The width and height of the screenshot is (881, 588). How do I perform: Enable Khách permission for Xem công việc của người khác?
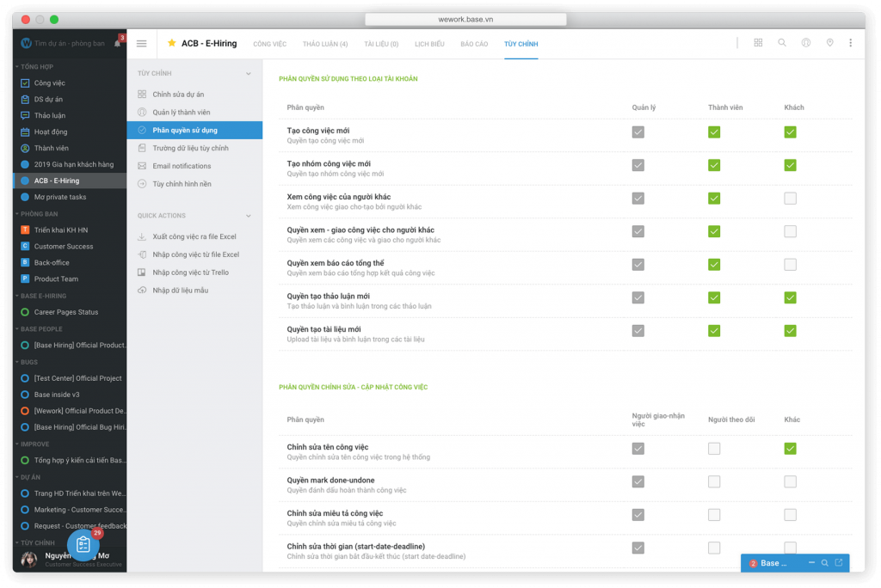point(790,199)
